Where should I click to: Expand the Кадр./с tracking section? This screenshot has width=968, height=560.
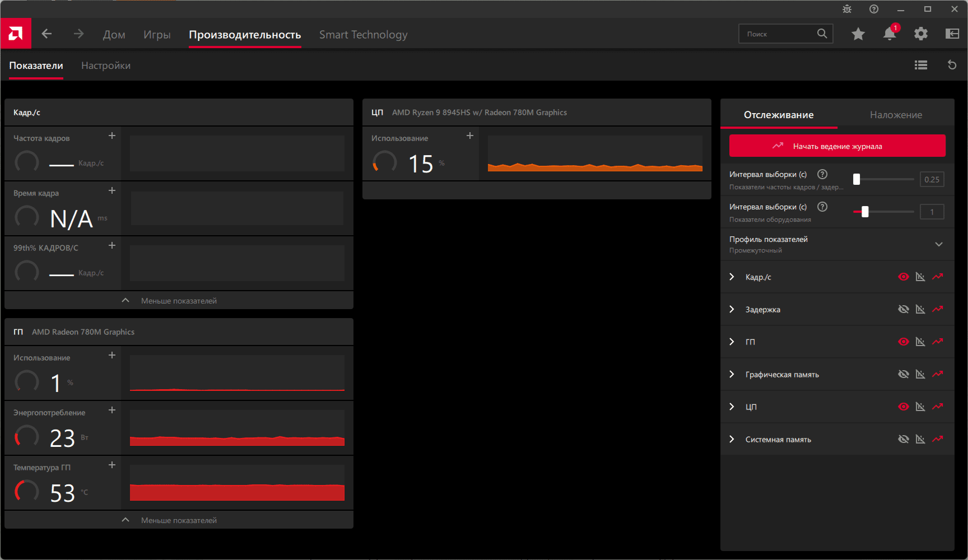[x=732, y=277]
